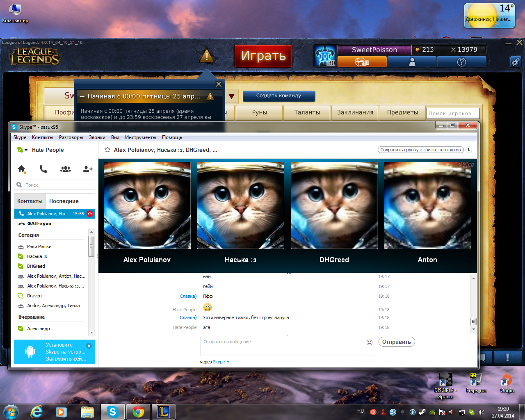This screenshot has width=525, height=420.
Task: Click the Skype contacts Поиск search field
Action: pyautogui.click(x=55, y=185)
